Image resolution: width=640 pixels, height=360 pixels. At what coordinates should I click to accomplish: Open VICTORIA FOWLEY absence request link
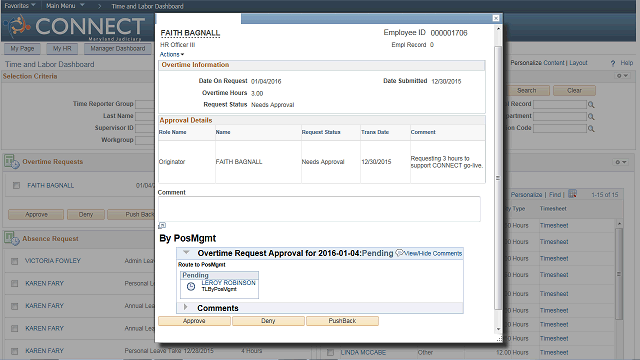point(53,261)
